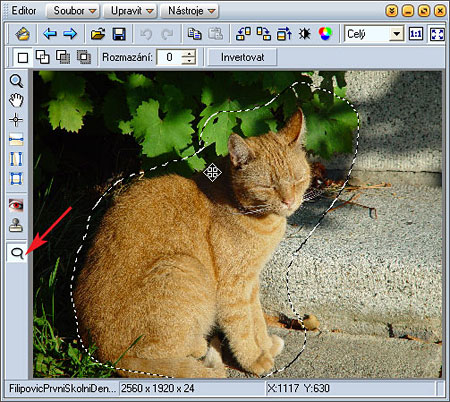
Task: Set zoom to 1:1 button
Action: click(416, 34)
